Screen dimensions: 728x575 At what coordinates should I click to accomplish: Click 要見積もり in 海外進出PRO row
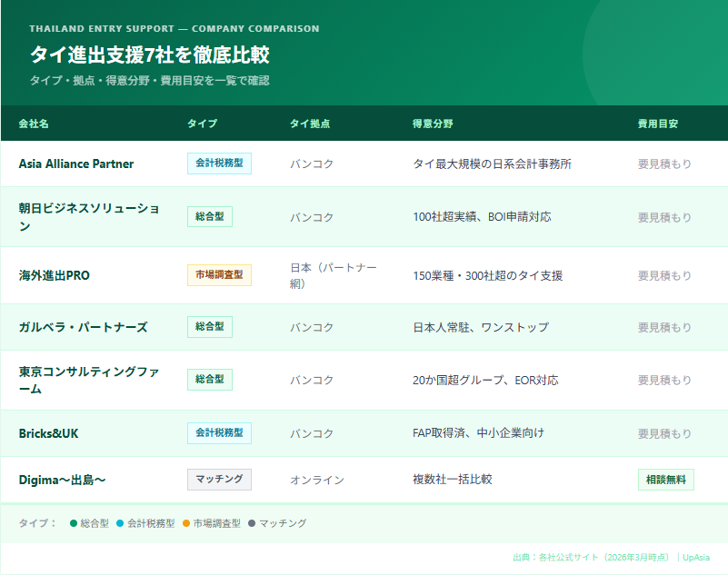(664, 275)
